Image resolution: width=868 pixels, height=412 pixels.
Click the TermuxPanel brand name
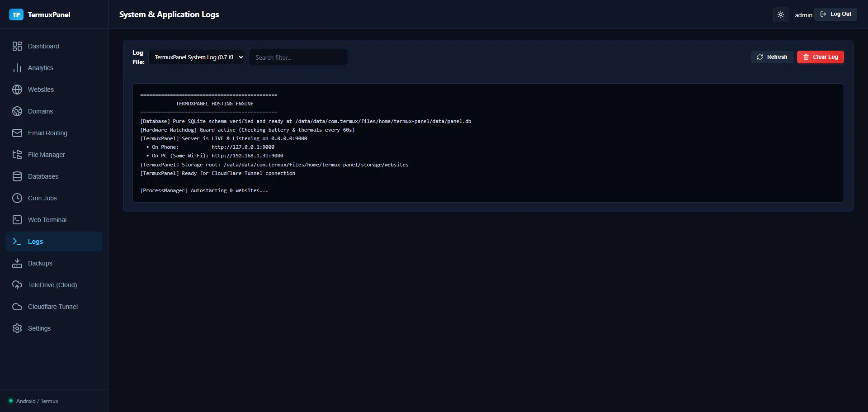49,14
